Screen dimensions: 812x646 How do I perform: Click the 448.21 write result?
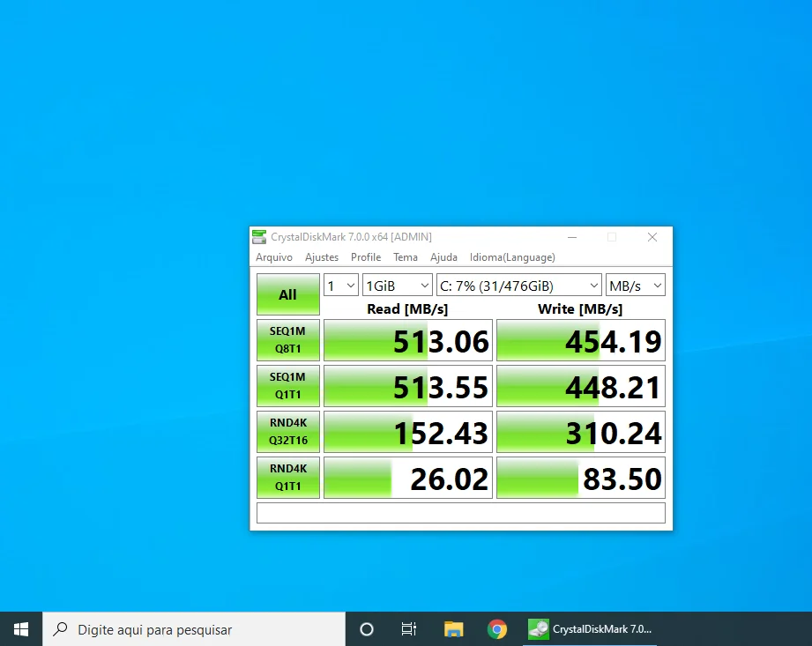point(581,386)
